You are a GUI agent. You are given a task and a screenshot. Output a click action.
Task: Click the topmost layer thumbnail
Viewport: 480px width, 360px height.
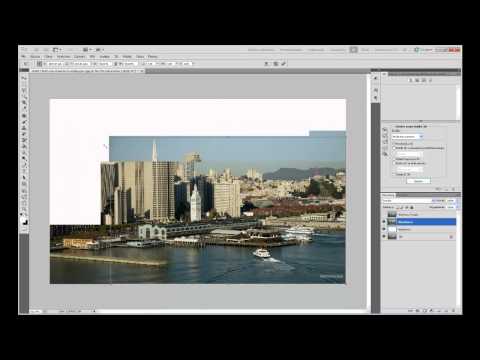pos(392,214)
